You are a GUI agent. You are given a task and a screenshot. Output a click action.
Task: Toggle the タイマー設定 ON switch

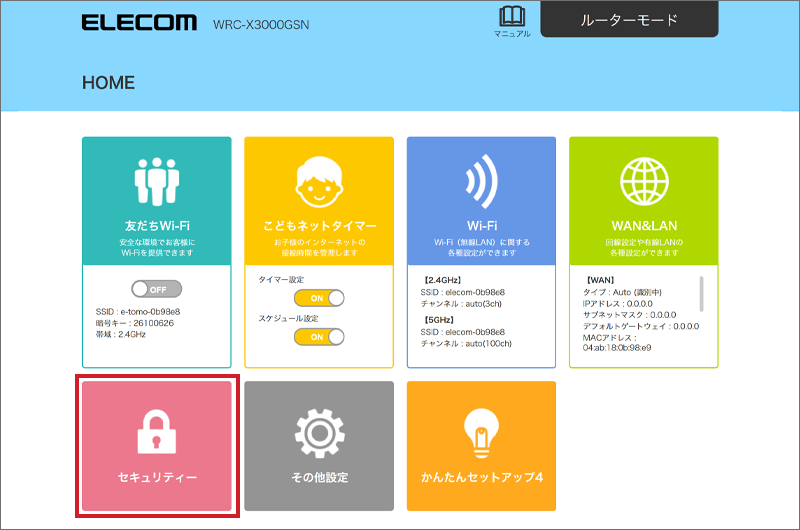pyautogui.click(x=319, y=298)
